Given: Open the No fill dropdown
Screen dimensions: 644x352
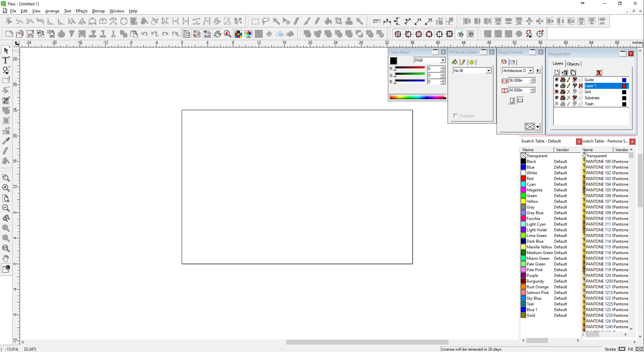Looking at the screenshot, I should 488,71.
